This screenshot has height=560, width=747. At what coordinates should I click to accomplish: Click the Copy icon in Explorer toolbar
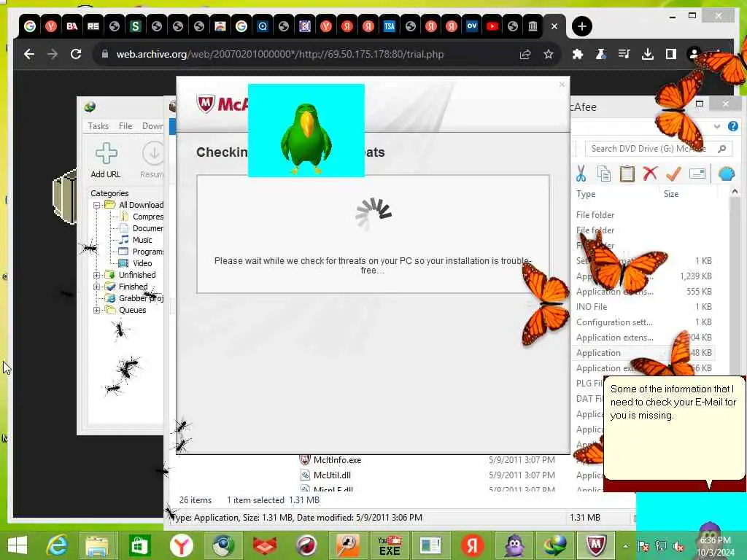pyautogui.click(x=603, y=174)
